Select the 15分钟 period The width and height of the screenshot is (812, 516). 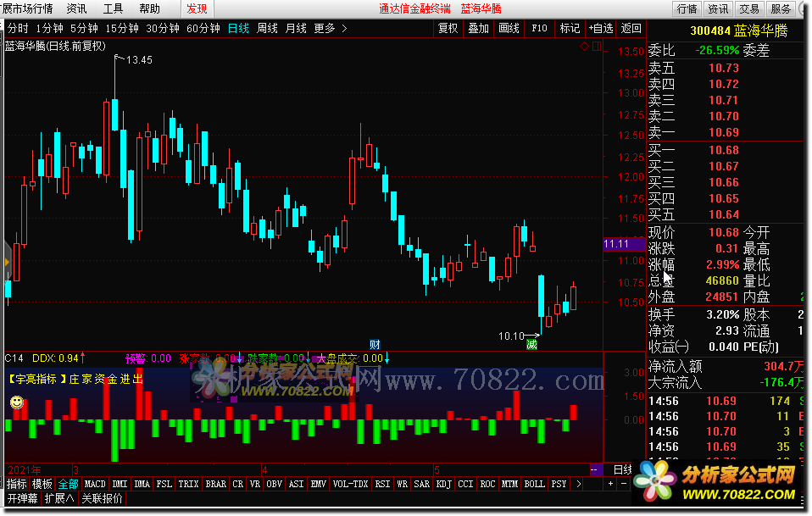(122, 29)
